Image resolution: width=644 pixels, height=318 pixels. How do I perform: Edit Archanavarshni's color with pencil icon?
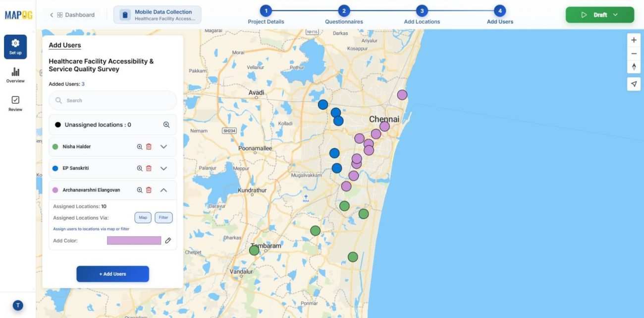168,240
